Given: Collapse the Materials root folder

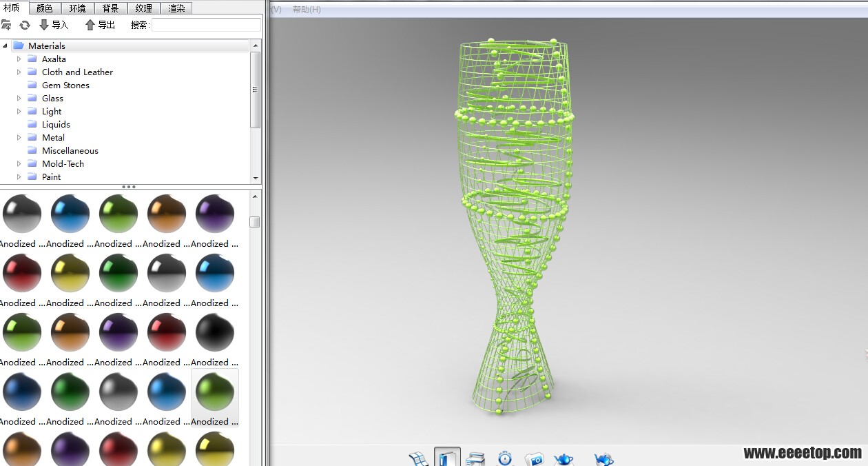Looking at the screenshot, I should tap(6, 45).
